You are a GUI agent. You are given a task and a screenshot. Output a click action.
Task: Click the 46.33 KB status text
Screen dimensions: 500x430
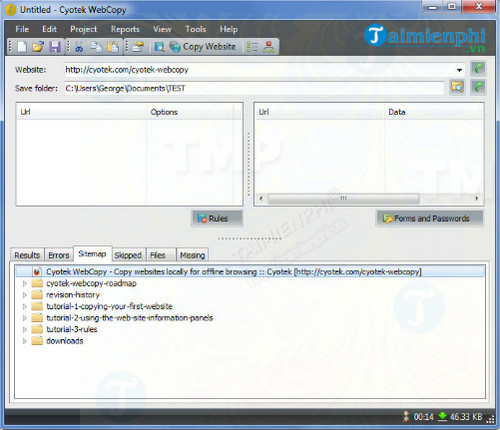(466, 417)
